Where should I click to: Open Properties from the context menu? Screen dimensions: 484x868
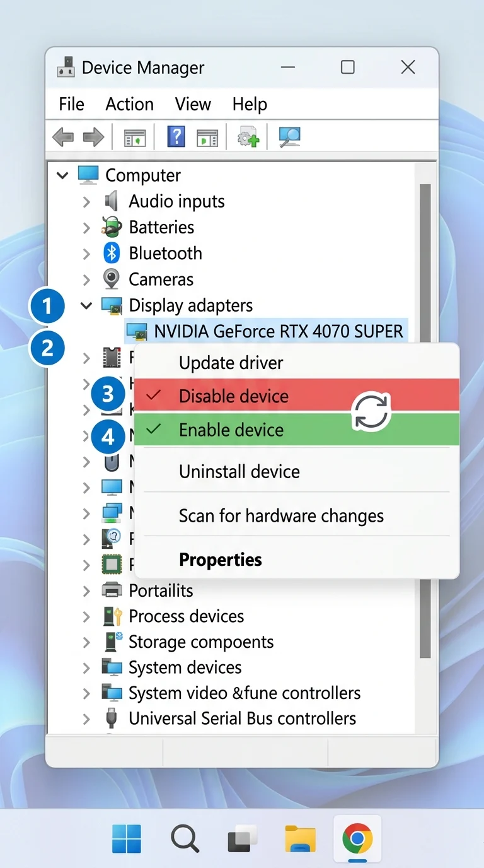(x=297, y=560)
